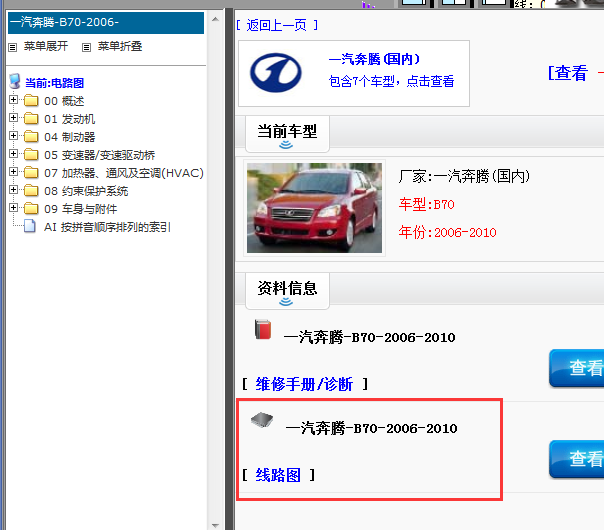This screenshot has width=604, height=530.
Task: Click the 年份:2006-2010 text
Action: (447, 233)
